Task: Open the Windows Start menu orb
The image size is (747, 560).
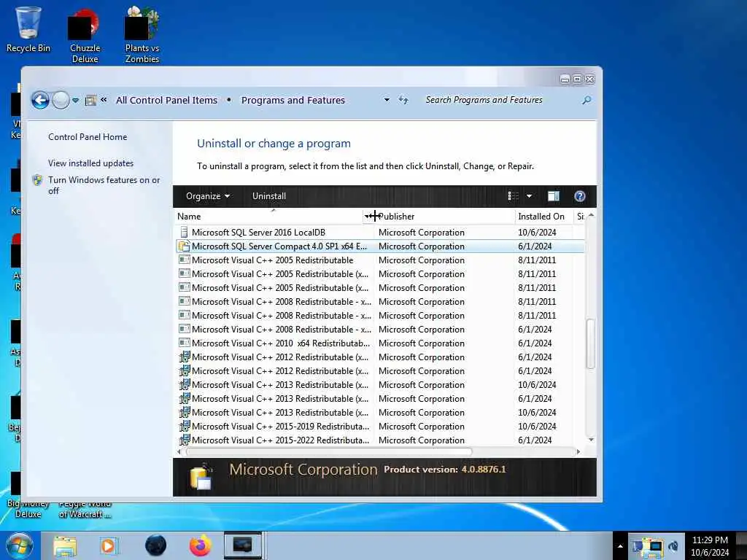Action: coord(19,545)
